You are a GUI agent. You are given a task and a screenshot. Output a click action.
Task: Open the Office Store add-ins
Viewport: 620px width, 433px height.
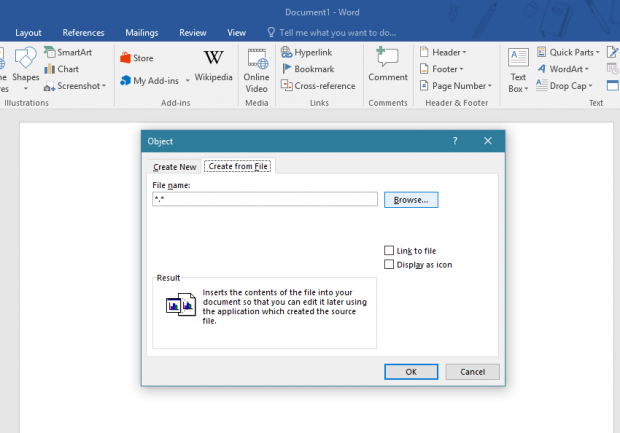[136, 58]
